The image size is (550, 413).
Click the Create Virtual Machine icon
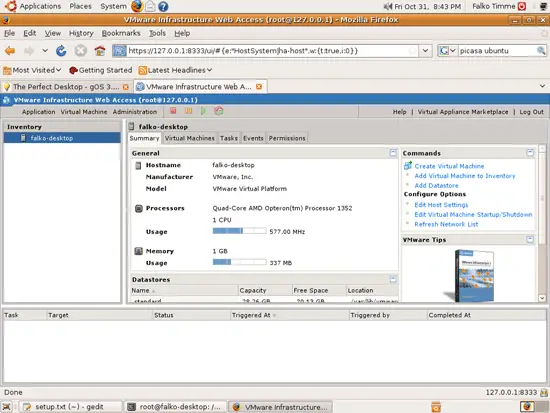tap(408, 166)
